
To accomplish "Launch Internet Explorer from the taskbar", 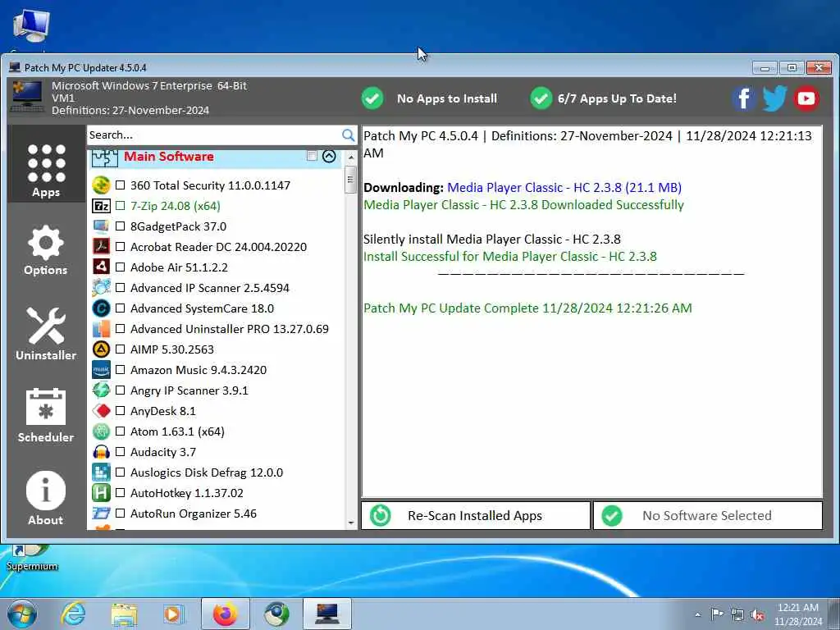I will 73,614.
